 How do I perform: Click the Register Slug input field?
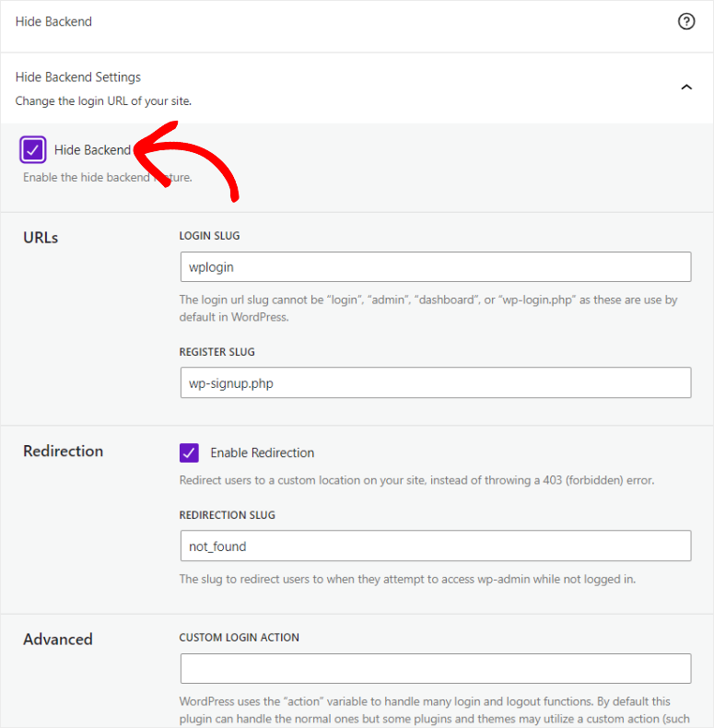coord(436,383)
